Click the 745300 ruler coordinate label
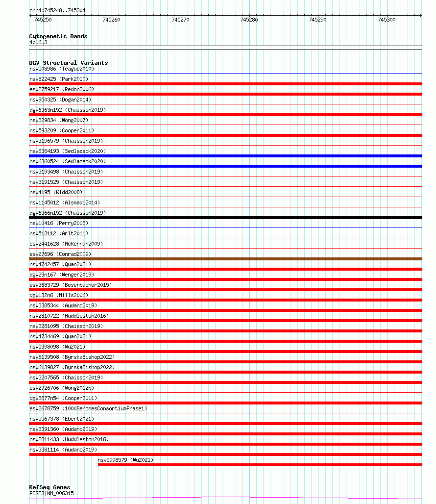Viewport: 436px width, 504px height. coord(387,20)
